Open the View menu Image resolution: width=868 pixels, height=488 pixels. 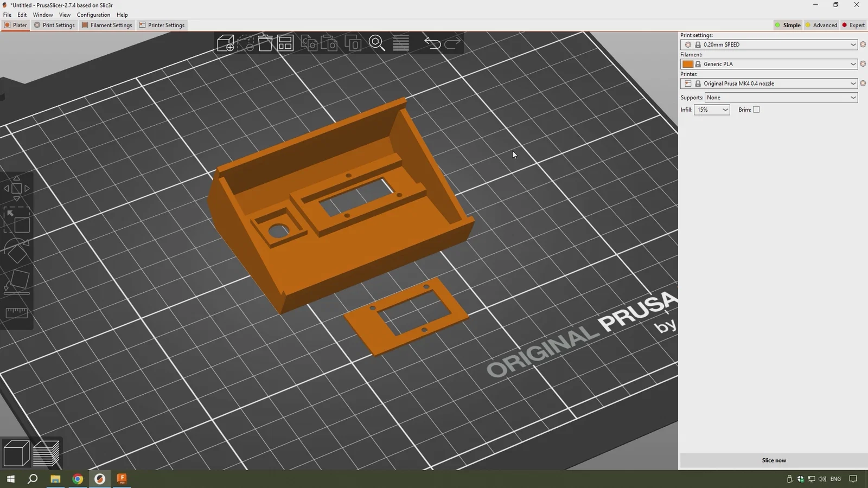point(65,15)
